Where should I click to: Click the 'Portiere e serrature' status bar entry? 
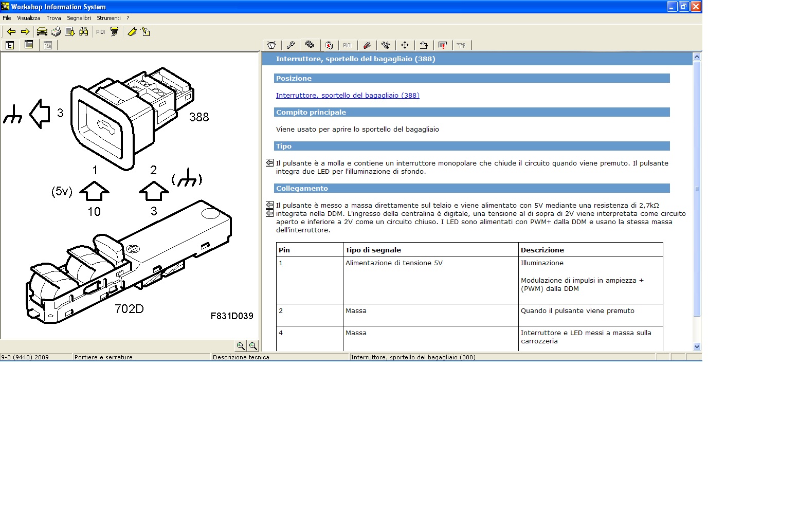(x=142, y=357)
